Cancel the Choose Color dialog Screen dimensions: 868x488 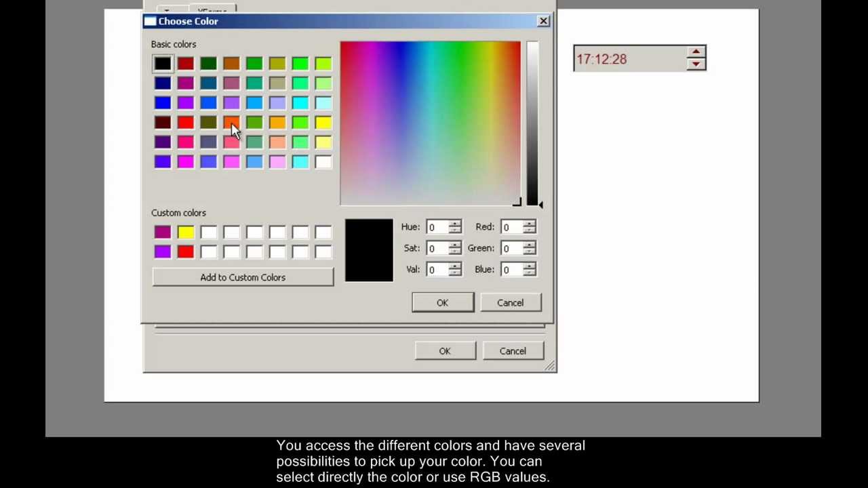tap(510, 303)
